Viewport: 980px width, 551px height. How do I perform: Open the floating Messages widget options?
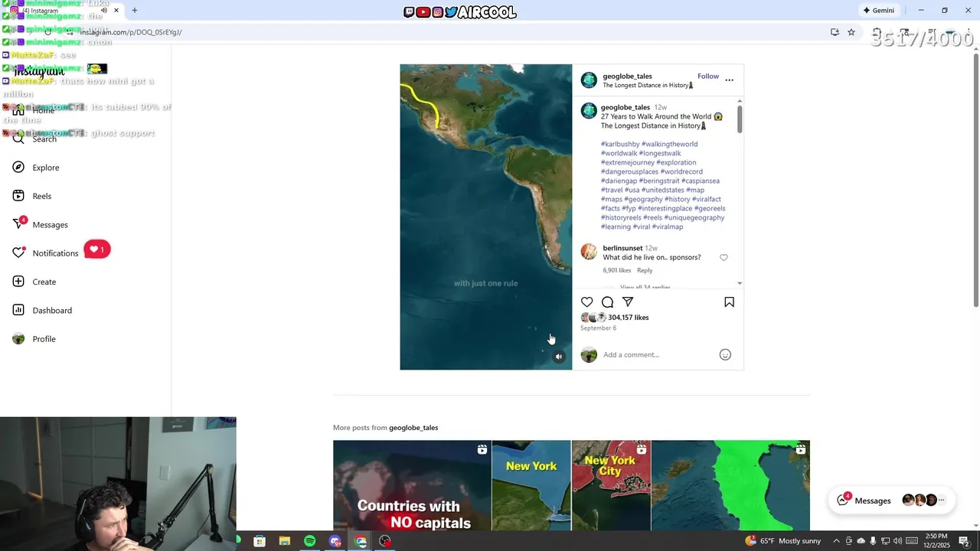tap(942, 500)
